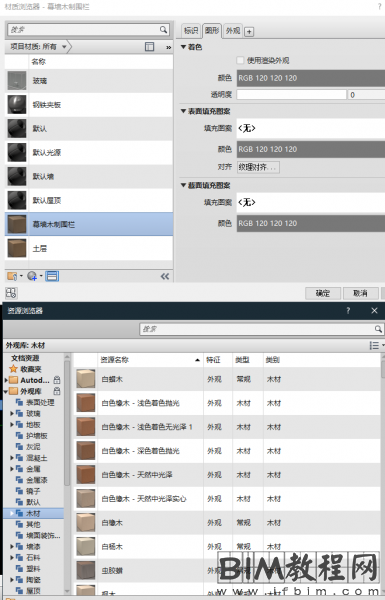Screen dimensions: 385x600
Task: Select the 表面处理 category
Action: (x=40, y=402)
